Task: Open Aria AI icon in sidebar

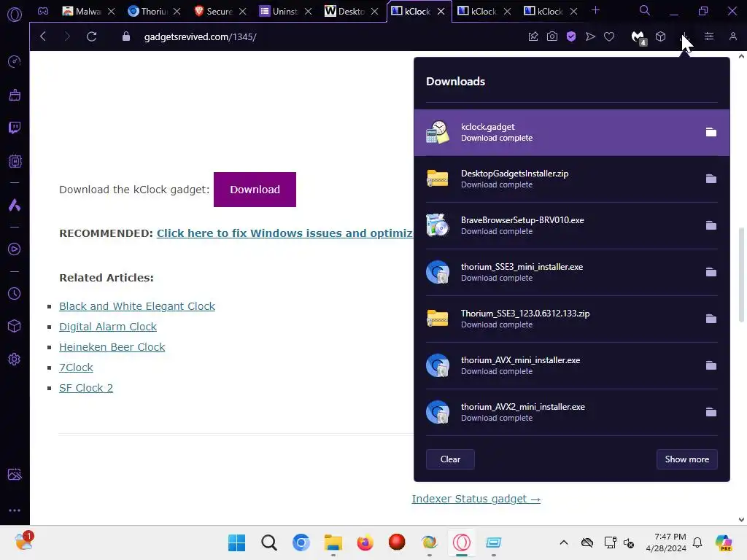Action: 15,205
